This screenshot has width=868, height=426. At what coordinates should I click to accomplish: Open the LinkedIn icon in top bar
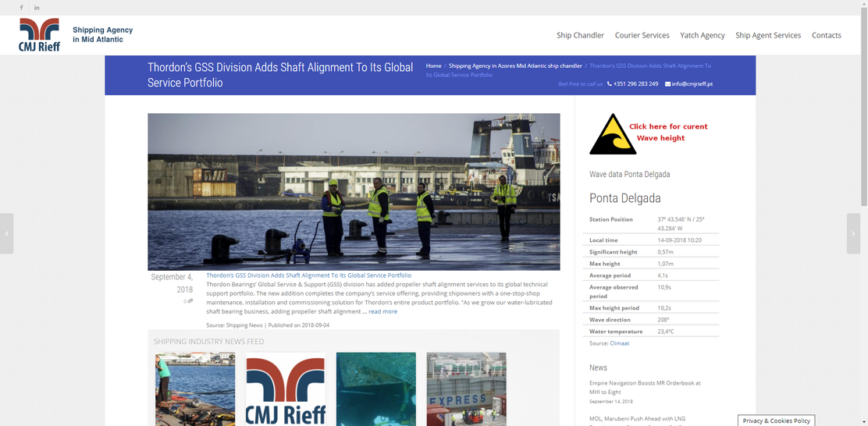tap(37, 8)
